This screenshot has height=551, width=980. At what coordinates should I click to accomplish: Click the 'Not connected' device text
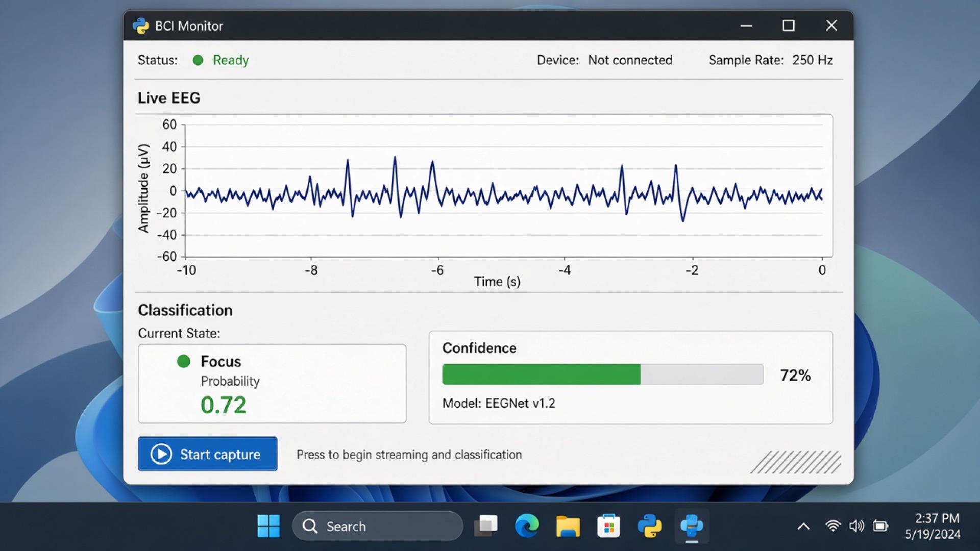coord(630,60)
